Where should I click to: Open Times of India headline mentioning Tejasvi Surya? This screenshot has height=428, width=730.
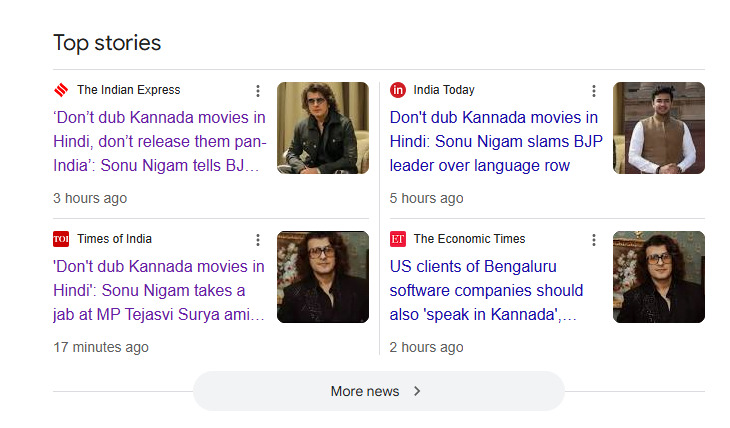pyautogui.click(x=159, y=290)
